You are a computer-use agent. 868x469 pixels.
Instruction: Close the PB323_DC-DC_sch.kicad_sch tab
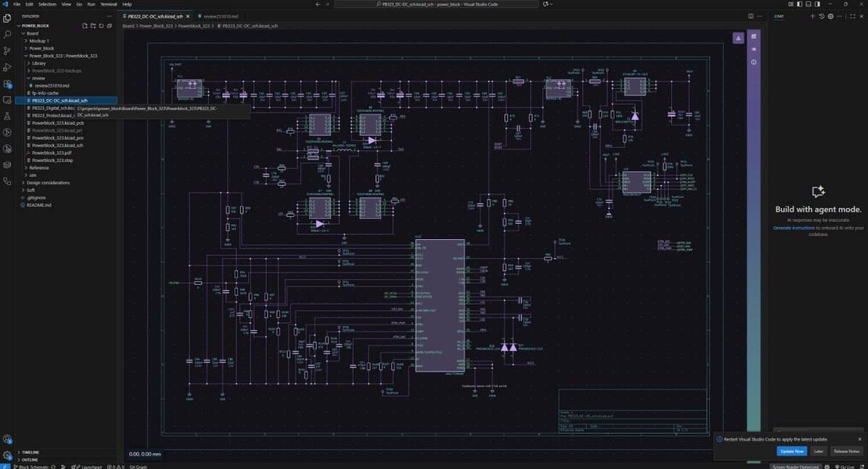190,15
